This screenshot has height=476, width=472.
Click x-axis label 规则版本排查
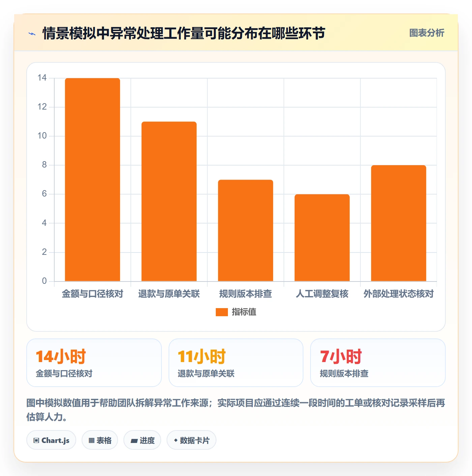pyautogui.click(x=245, y=294)
